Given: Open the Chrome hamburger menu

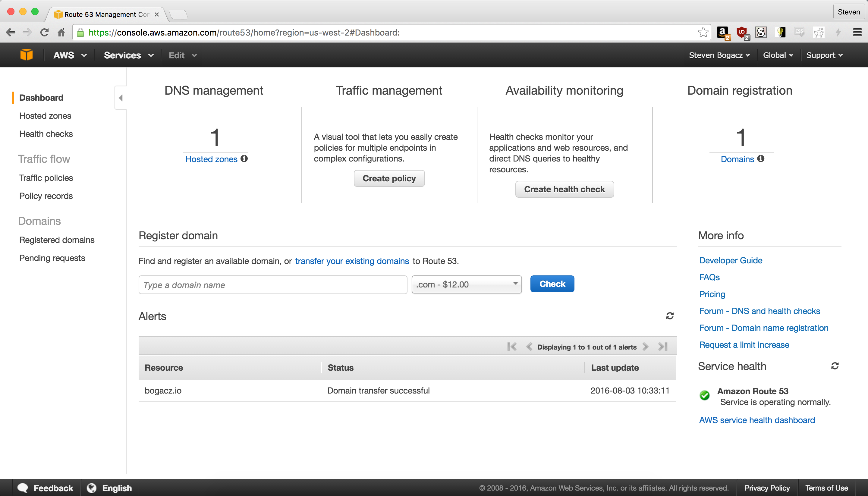Looking at the screenshot, I should tap(857, 33).
